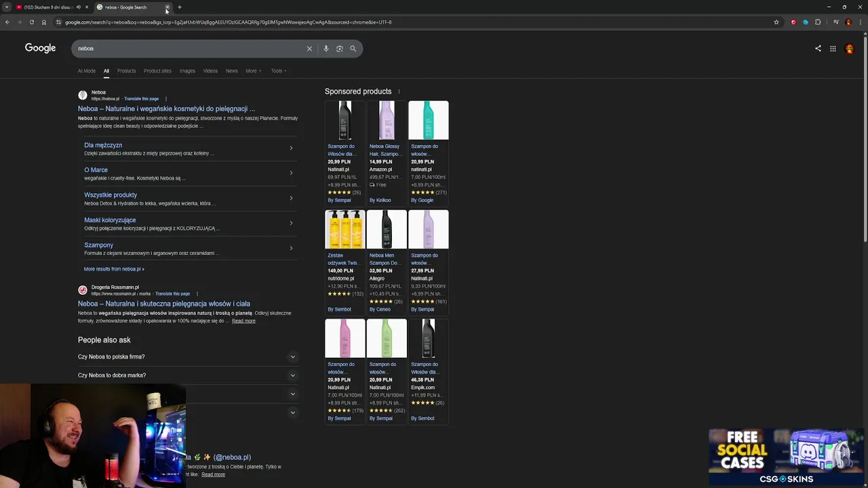This screenshot has width=868, height=488.
Task: Open Neboa Glossy Hair Amazon.pl product
Action: [387, 152]
